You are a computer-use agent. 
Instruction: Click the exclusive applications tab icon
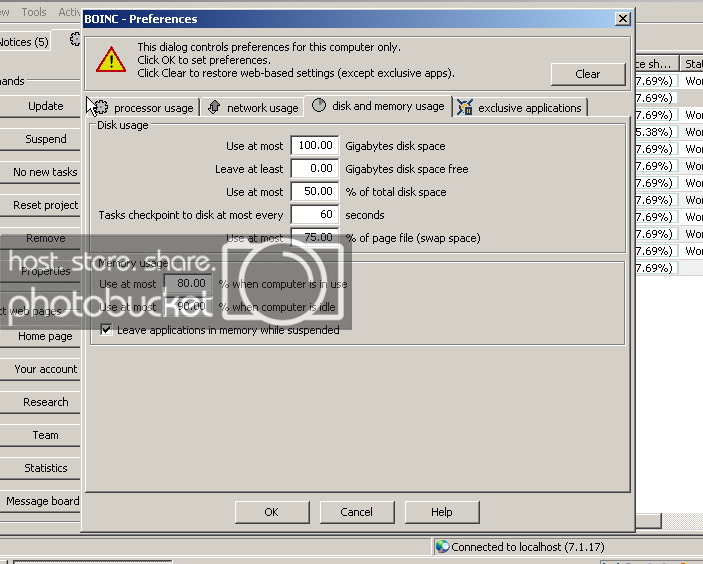tap(465, 107)
